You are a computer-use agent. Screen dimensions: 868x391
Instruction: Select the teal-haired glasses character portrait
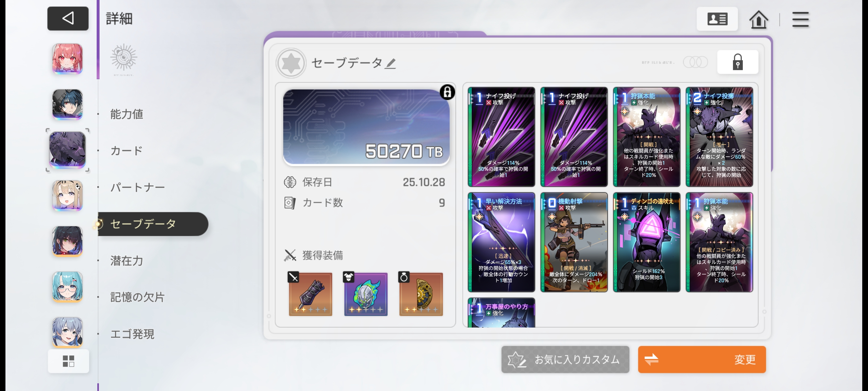tap(68, 287)
